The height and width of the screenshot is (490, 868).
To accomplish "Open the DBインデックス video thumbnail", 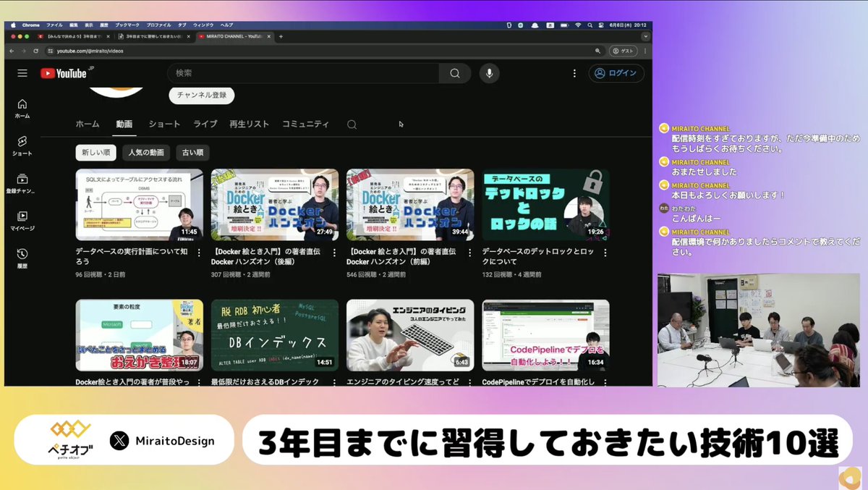I will [275, 335].
